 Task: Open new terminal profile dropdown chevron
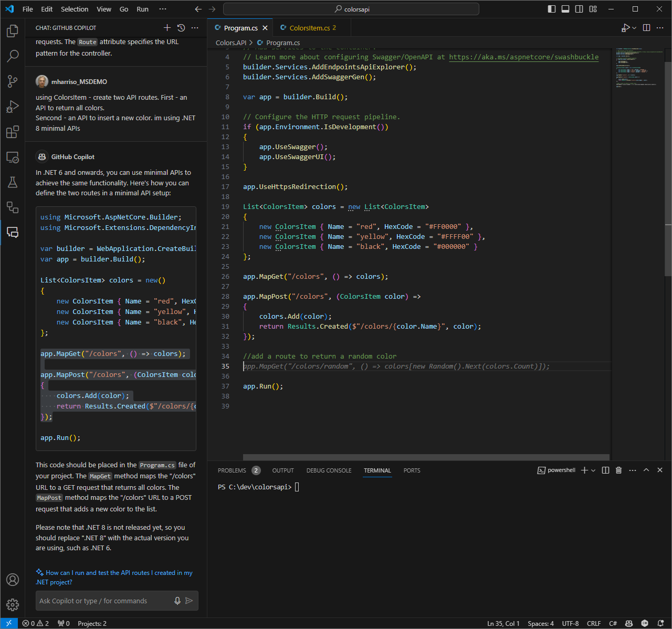tap(593, 470)
